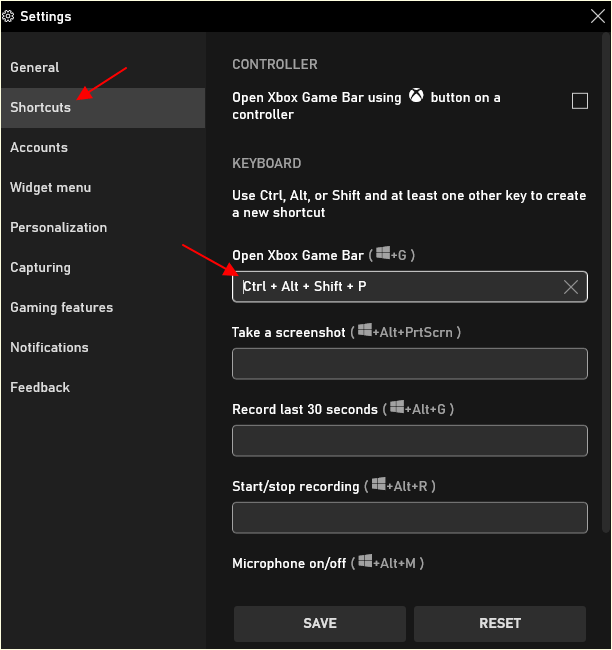Click the 'CONTROLLER' heading
Image resolution: width=612 pixels, height=650 pixels.
(275, 64)
